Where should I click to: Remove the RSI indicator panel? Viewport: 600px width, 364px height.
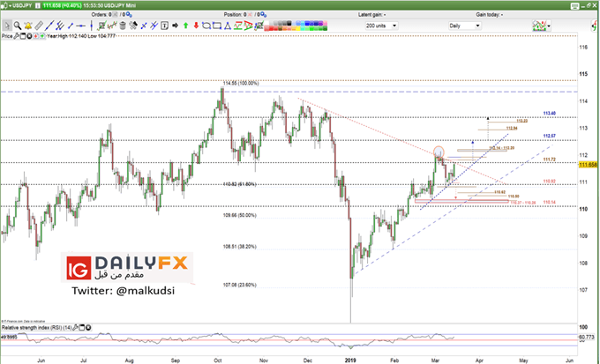click(x=88, y=328)
